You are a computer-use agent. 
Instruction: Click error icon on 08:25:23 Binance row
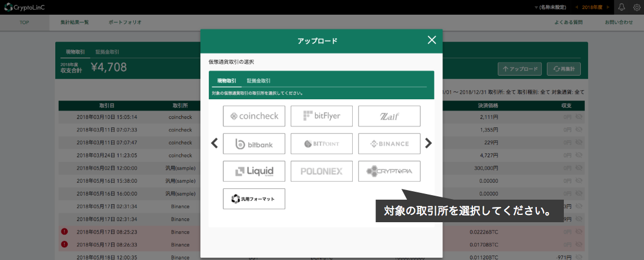pos(64,232)
